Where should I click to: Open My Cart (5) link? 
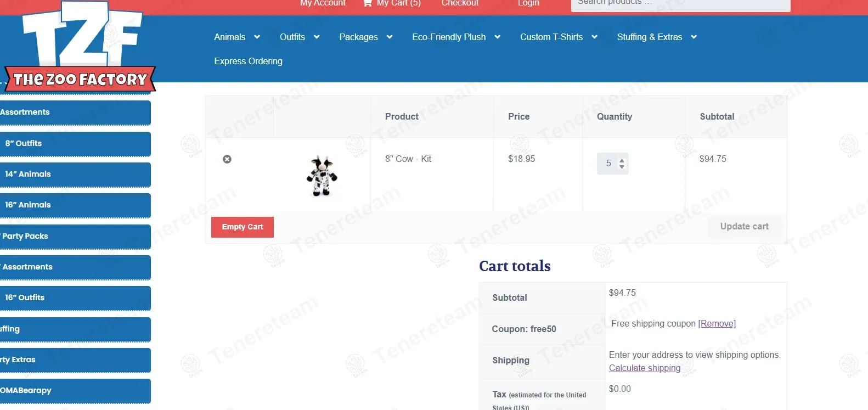398,3
